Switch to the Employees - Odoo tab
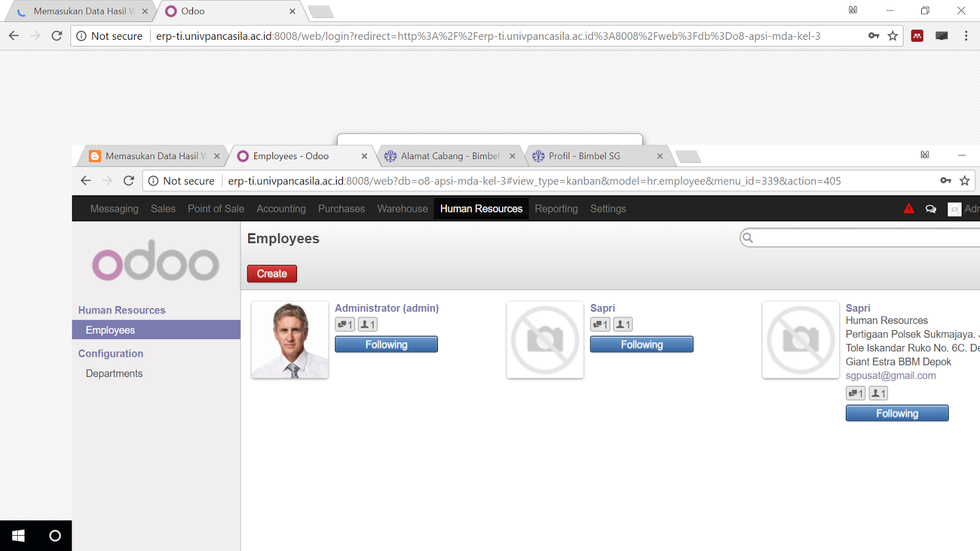This screenshot has width=980, height=551. [x=300, y=156]
